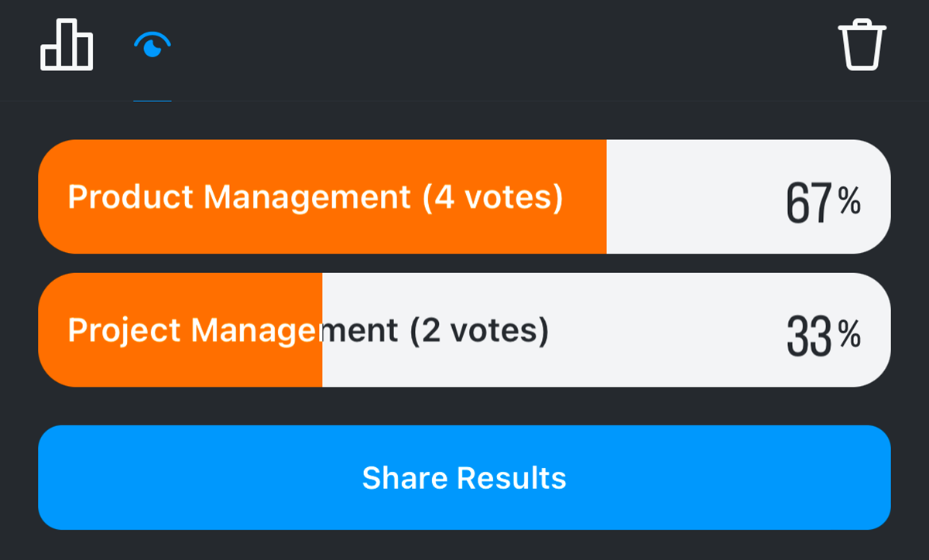Select the Product Management label text

(x=238, y=198)
